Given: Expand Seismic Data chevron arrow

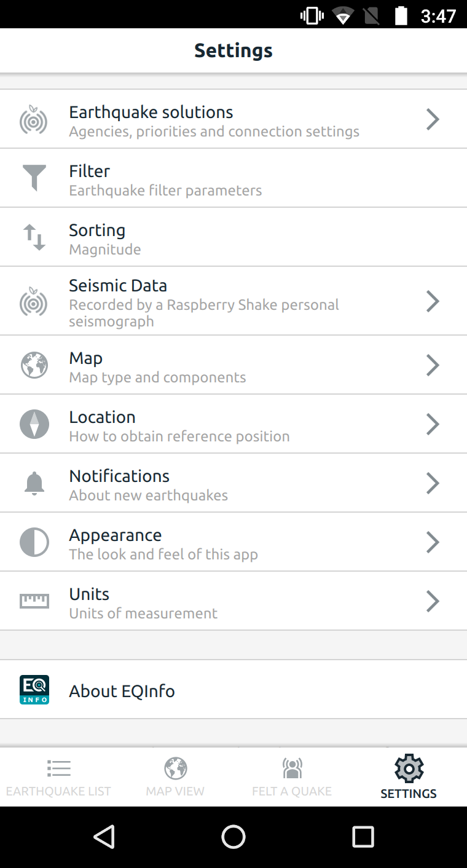Looking at the screenshot, I should (x=433, y=301).
